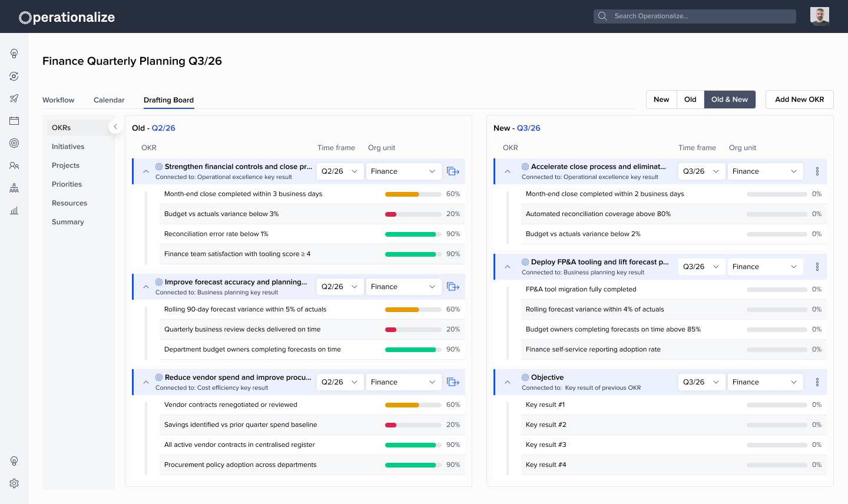Open Projects in side panel

[65, 165]
